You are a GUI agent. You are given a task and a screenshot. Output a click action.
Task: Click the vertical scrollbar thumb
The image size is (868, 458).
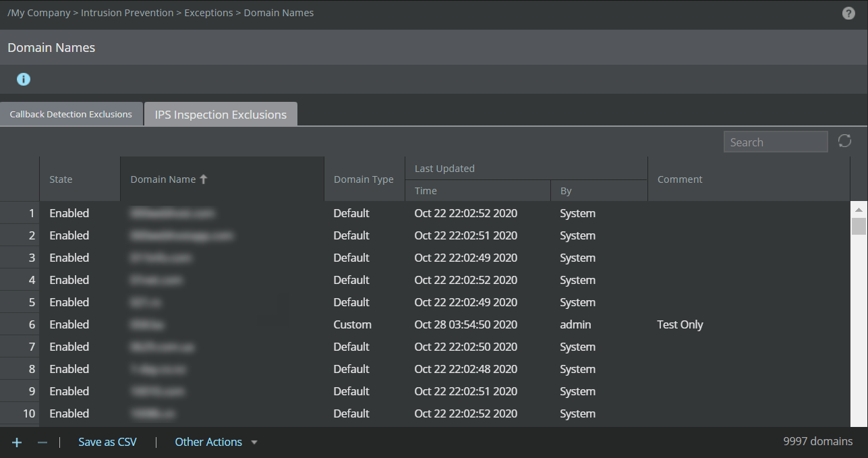coord(859,225)
